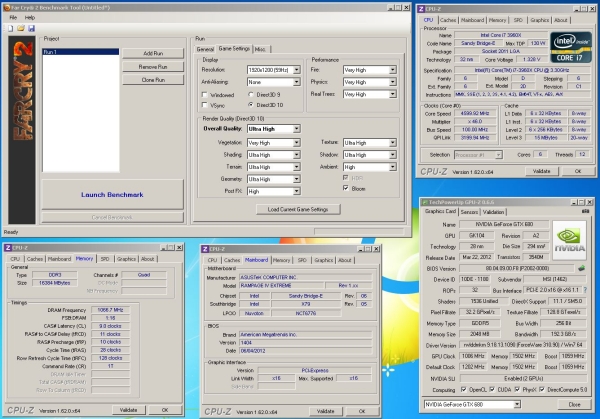This screenshot has width=600, height=419.
Task: Toggle the Bloom checkbox
Action: point(346,188)
